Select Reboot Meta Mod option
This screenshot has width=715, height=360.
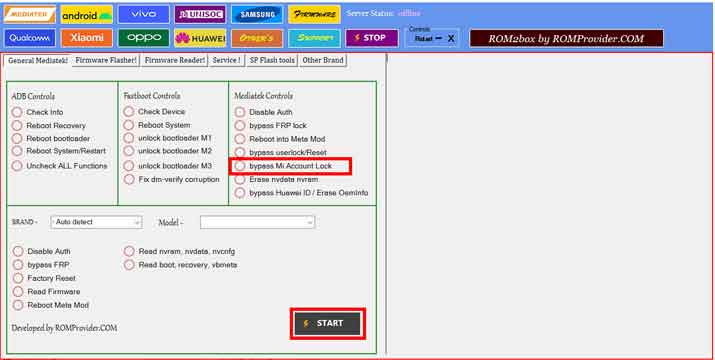coord(52,305)
